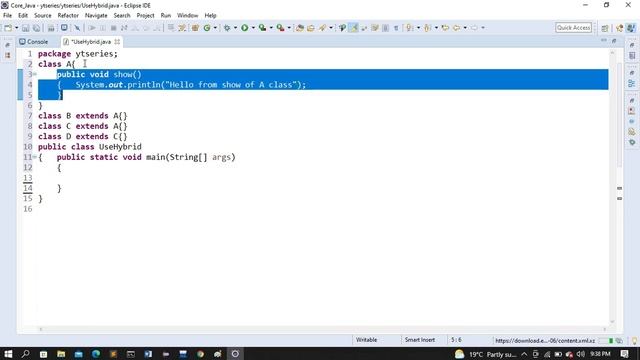Click Last Edit Location icon
Viewport: 640px width, 360px height.
coord(445,28)
